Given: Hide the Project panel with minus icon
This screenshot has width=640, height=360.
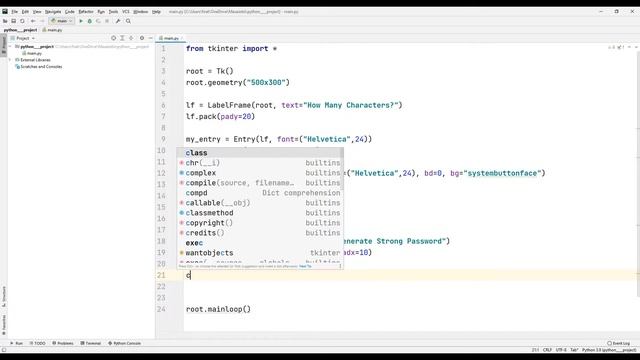Looking at the screenshot, I should pos(150,38).
